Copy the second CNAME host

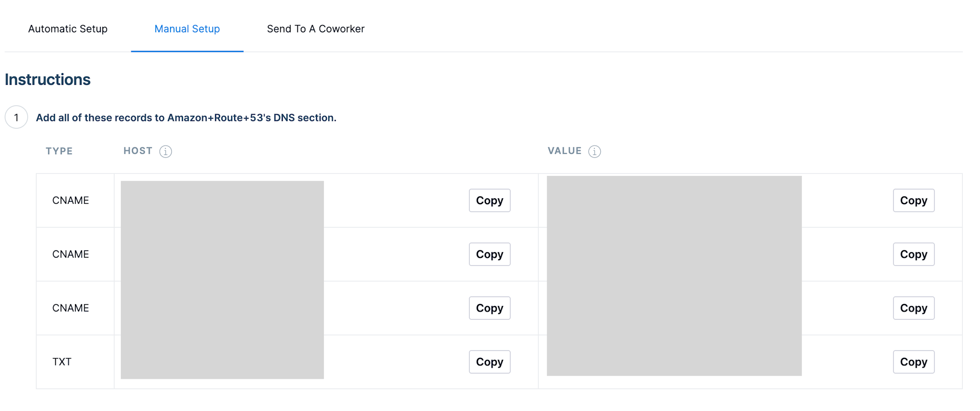point(490,254)
